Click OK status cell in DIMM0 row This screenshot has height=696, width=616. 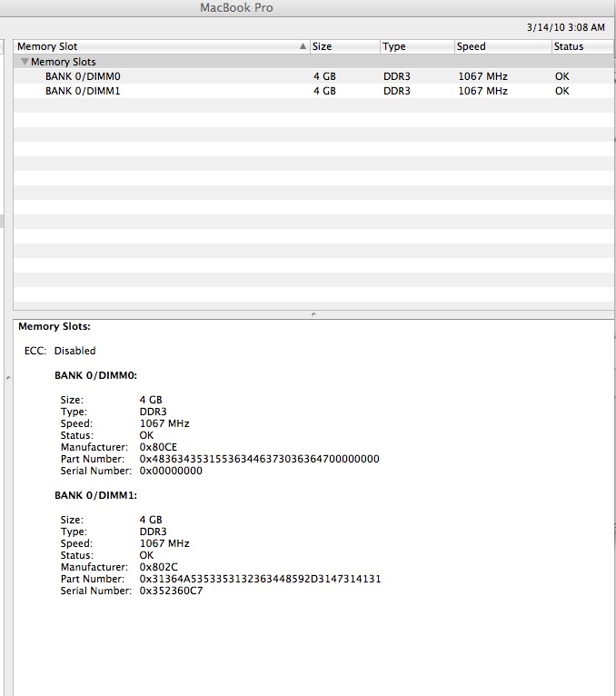(x=561, y=76)
